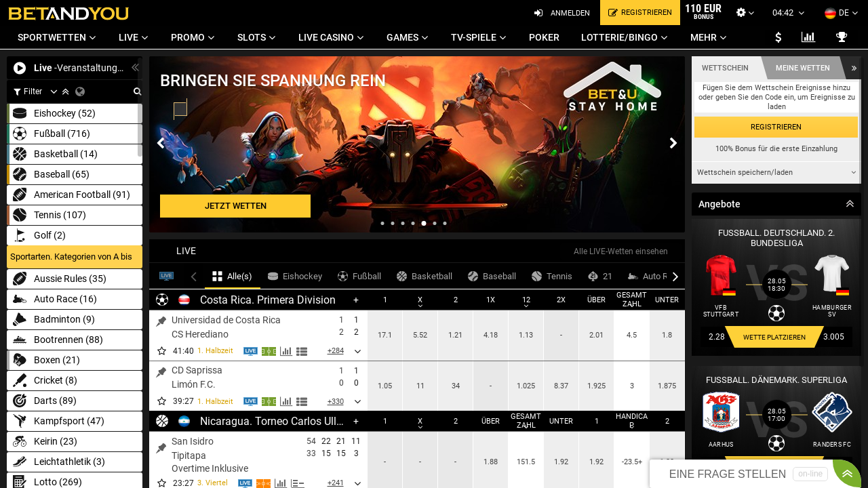Open the Mehr dropdown menu
Screen dimensions: 868x488
[x=709, y=37]
